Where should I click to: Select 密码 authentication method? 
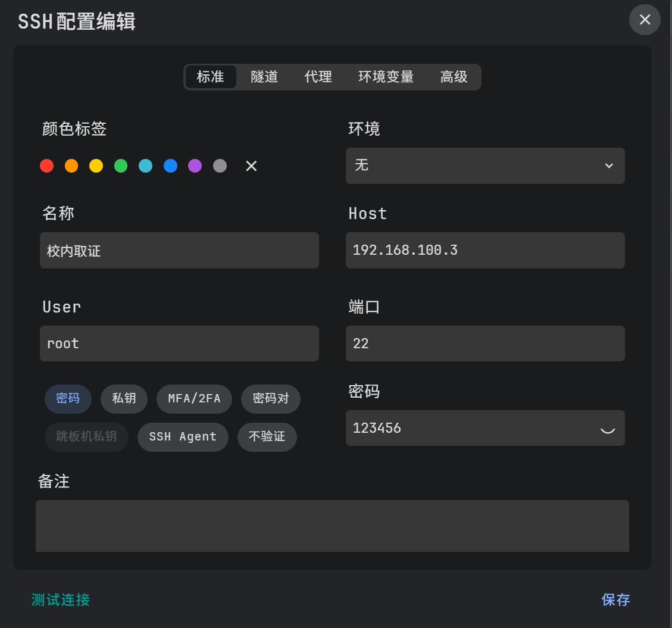[68, 399]
